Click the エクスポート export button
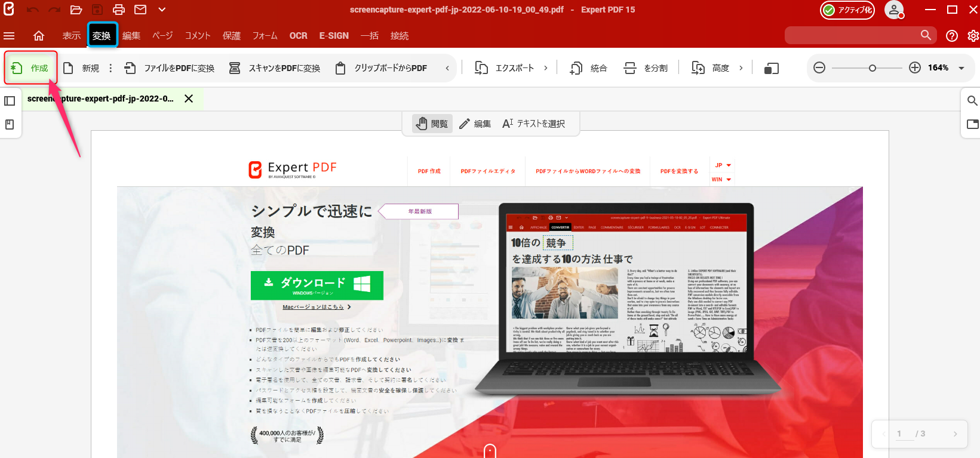The width and height of the screenshot is (980, 458). [504, 68]
